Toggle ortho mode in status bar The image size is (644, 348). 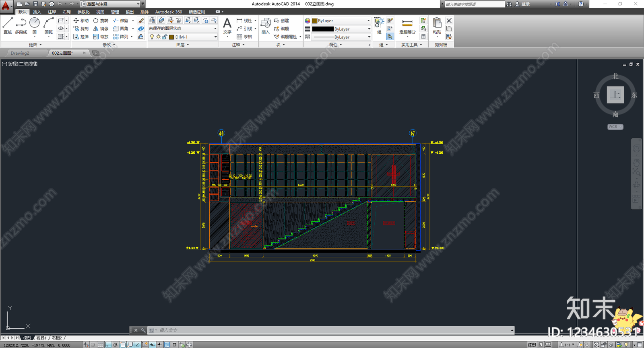[108, 345]
